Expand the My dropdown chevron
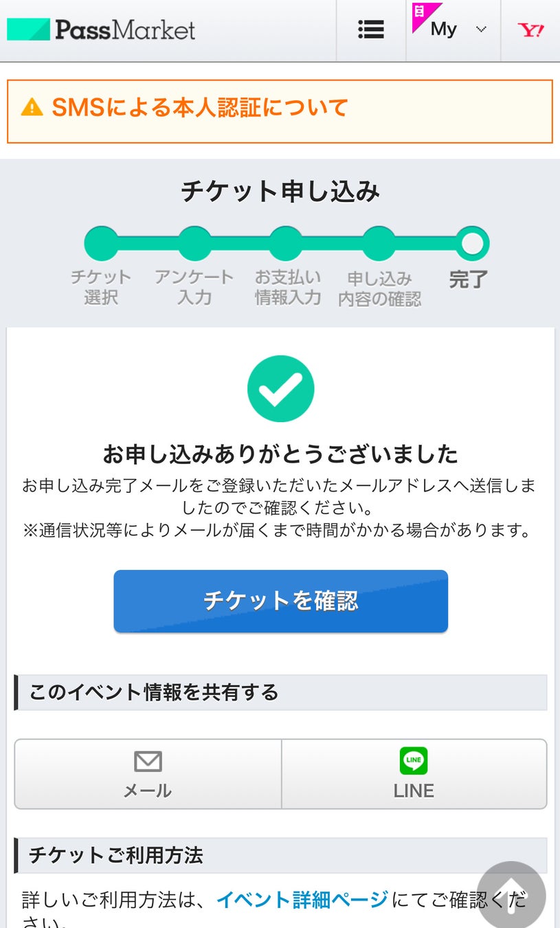This screenshot has width=560, height=928. [x=481, y=30]
